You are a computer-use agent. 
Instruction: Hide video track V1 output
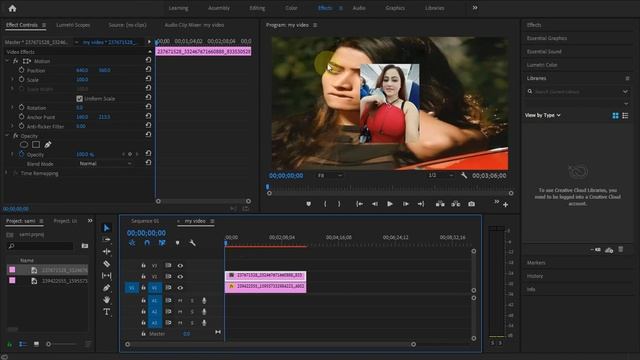click(x=180, y=287)
